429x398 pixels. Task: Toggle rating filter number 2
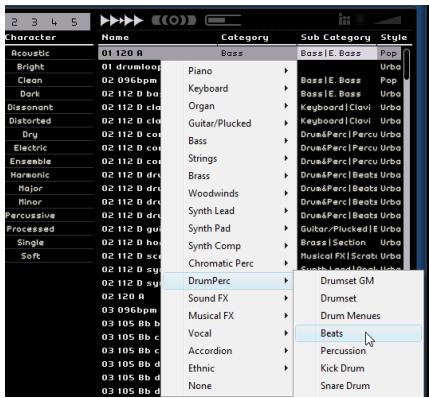point(14,22)
